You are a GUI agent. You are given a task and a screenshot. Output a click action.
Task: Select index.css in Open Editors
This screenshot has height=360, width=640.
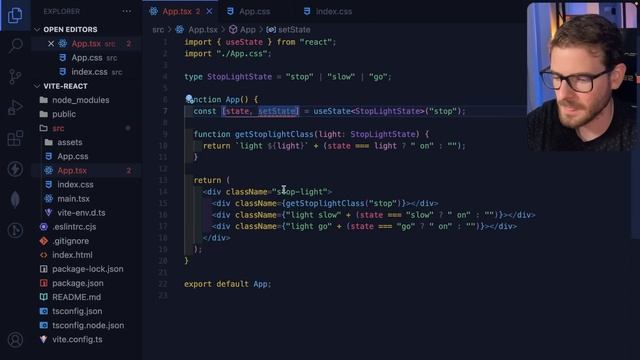click(x=89, y=72)
